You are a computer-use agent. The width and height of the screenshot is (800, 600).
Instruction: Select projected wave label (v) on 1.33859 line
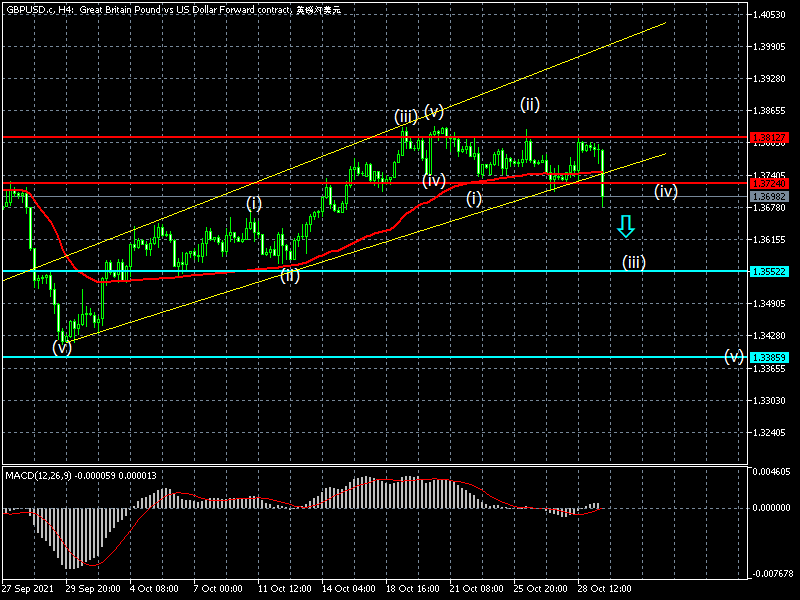pyautogui.click(x=734, y=356)
